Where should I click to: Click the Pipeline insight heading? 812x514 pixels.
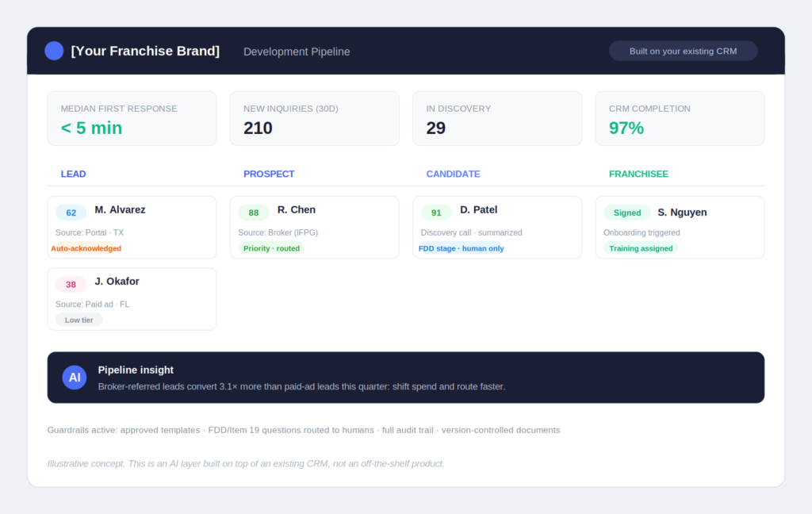136,370
